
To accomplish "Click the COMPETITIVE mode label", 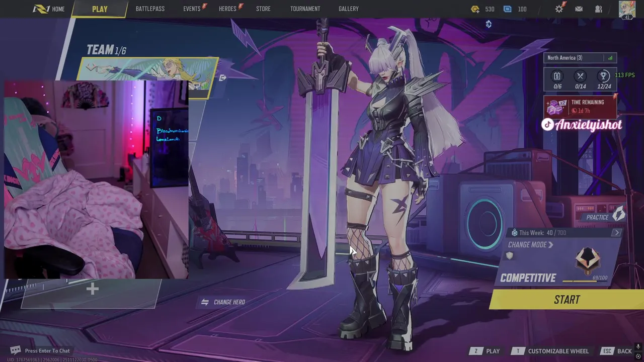I will click(528, 278).
